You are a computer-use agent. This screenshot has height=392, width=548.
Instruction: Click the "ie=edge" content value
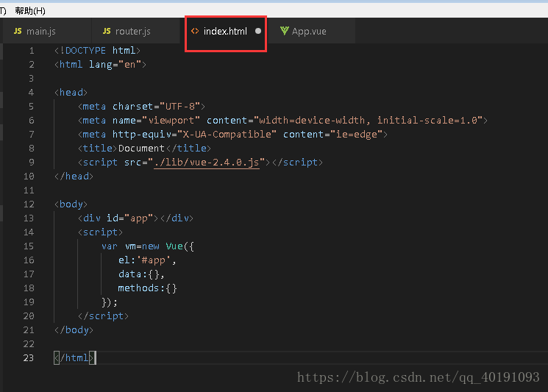click(356, 135)
